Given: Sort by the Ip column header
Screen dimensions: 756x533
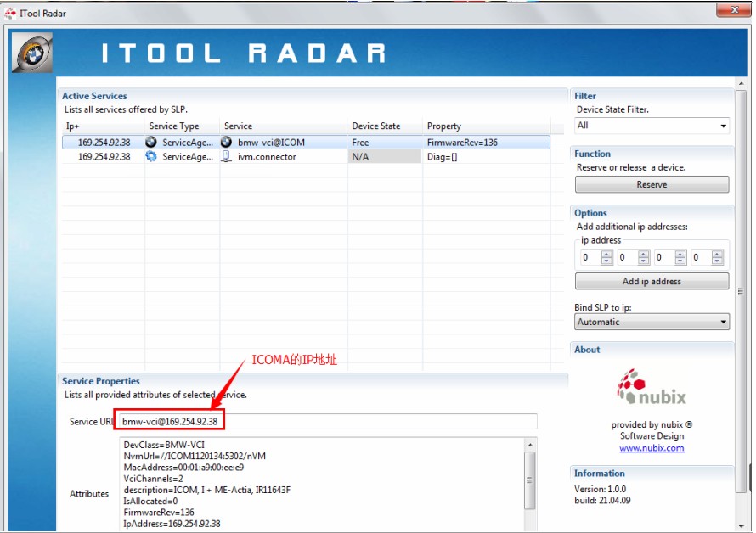Looking at the screenshot, I should click(103, 126).
